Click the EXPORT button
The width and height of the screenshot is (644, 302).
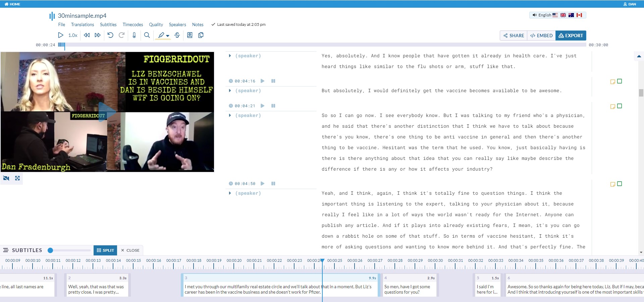[x=571, y=36]
